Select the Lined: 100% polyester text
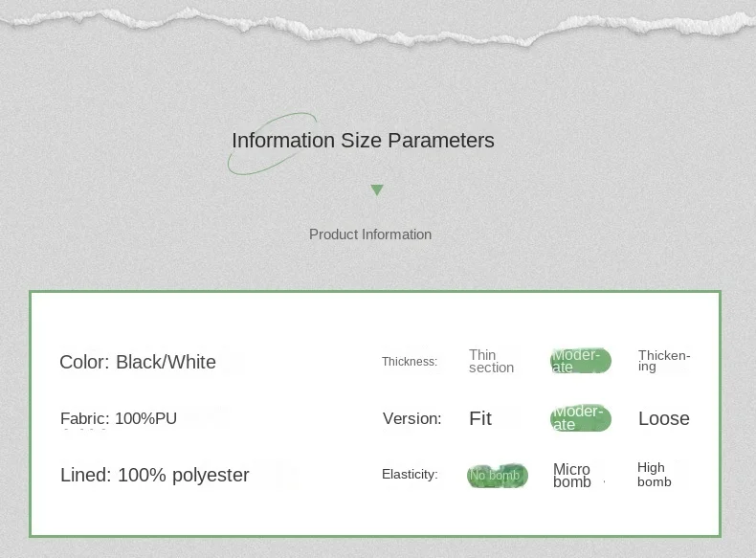 [155, 475]
